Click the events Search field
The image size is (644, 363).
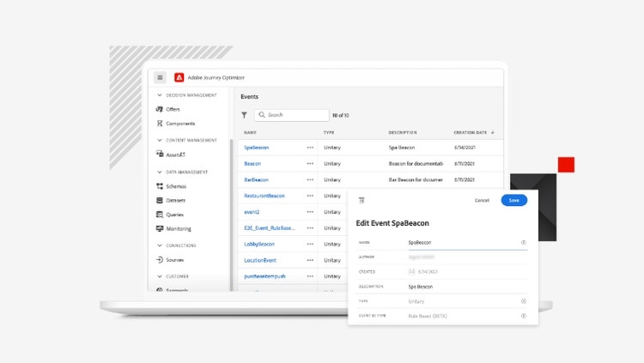click(295, 115)
